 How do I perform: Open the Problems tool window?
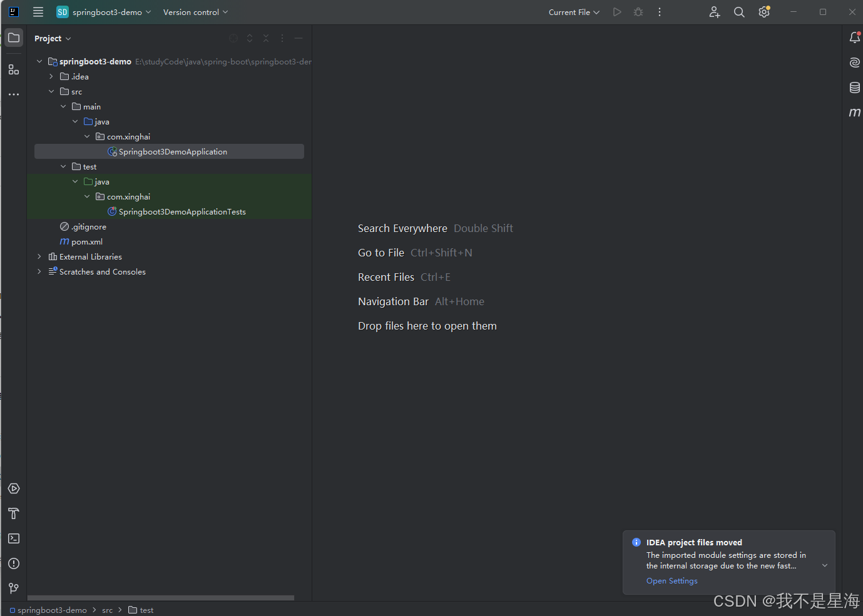[14, 563]
